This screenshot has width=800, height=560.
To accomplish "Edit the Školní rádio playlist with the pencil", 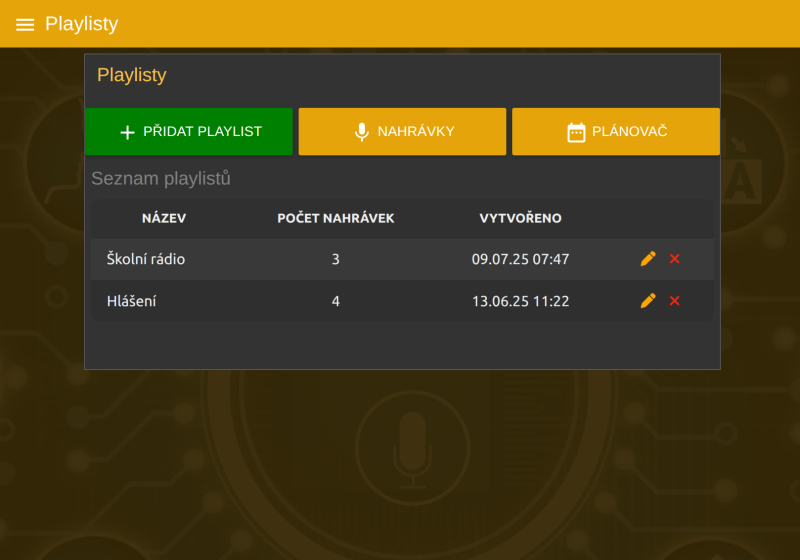I will pos(648,259).
